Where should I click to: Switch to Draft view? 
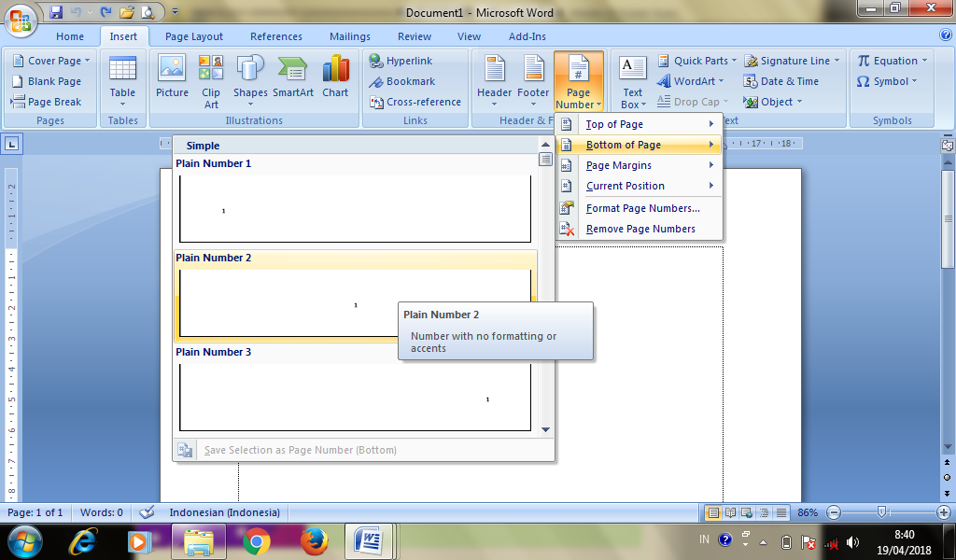[780, 512]
